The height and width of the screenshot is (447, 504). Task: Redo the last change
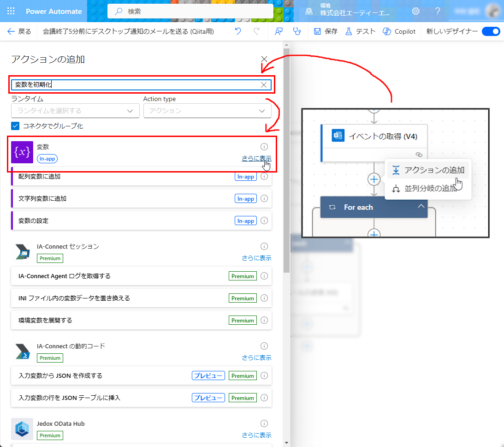click(x=256, y=31)
